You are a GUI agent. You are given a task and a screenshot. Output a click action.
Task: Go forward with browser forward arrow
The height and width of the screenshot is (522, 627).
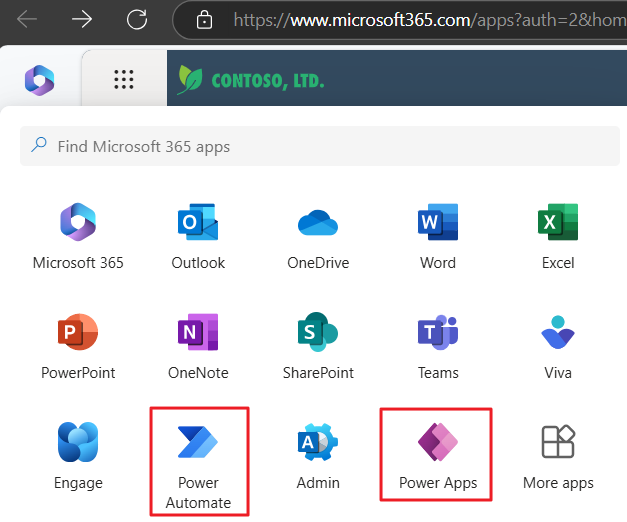click(x=82, y=19)
